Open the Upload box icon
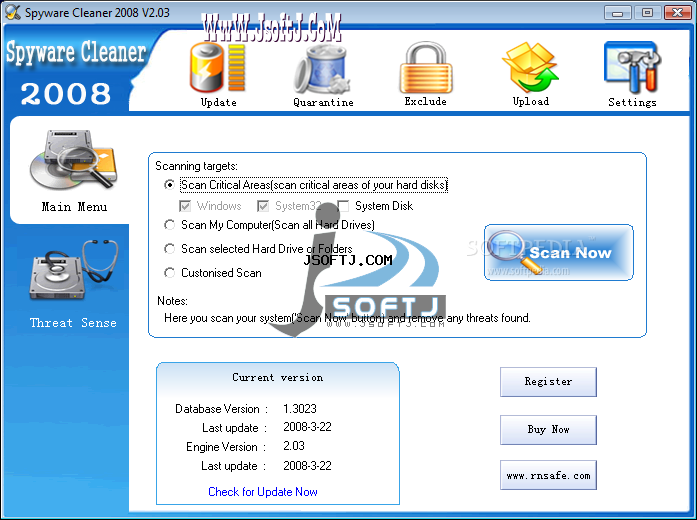Screen dimensions: 697x520 click(x=530, y=67)
